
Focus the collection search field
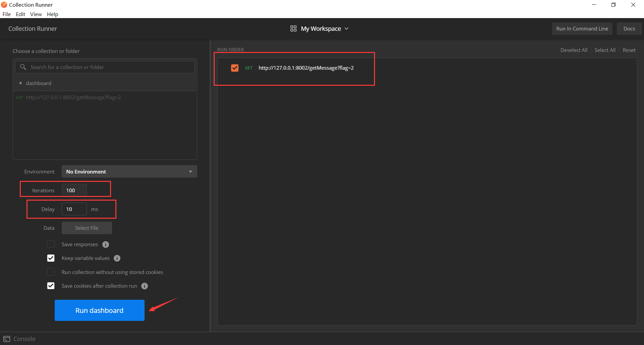click(105, 67)
